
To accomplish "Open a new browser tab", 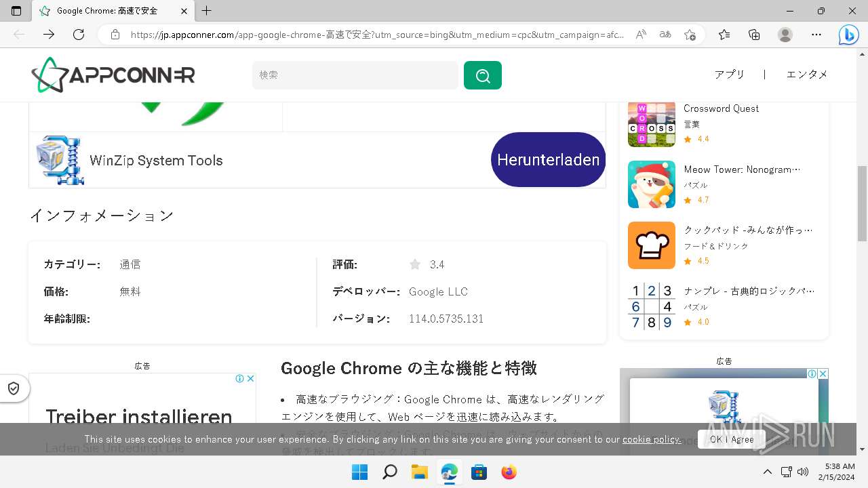I will (x=207, y=11).
